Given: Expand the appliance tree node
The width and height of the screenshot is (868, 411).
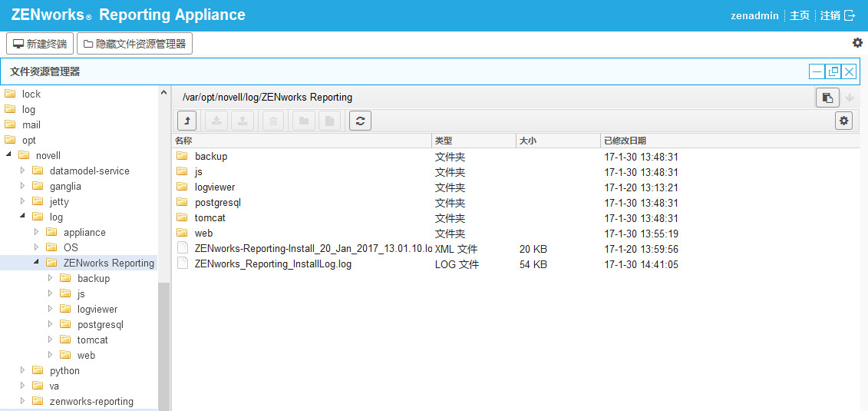Looking at the screenshot, I should click(x=37, y=232).
